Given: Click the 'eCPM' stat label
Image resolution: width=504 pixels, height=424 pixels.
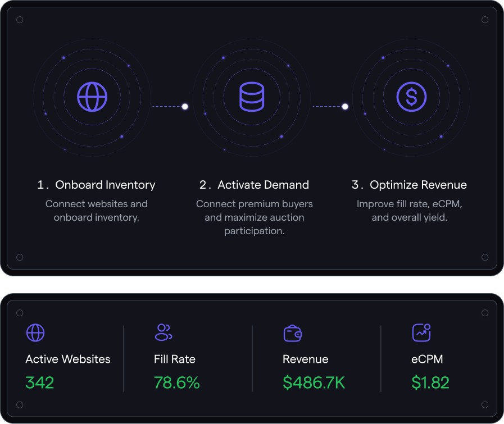Looking at the screenshot, I should point(427,359).
